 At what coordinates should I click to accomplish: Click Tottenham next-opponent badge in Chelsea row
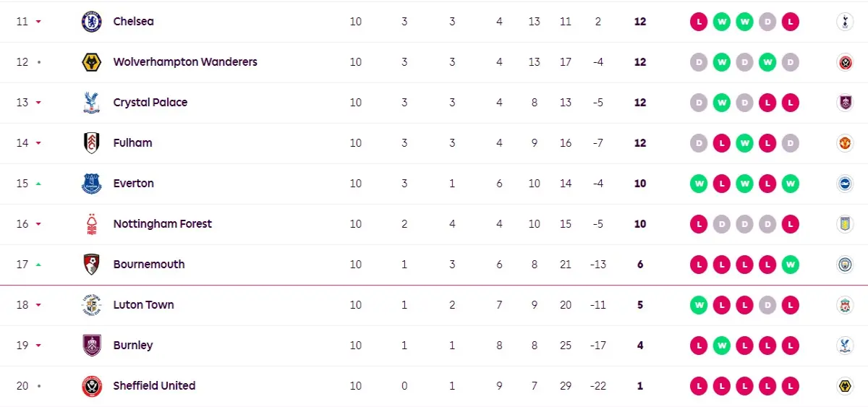pyautogui.click(x=843, y=22)
